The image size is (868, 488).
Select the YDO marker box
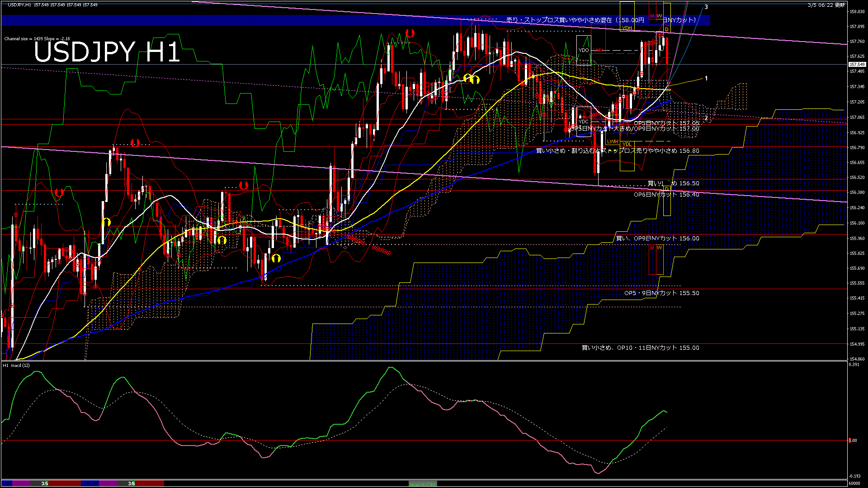tap(584, 50)
